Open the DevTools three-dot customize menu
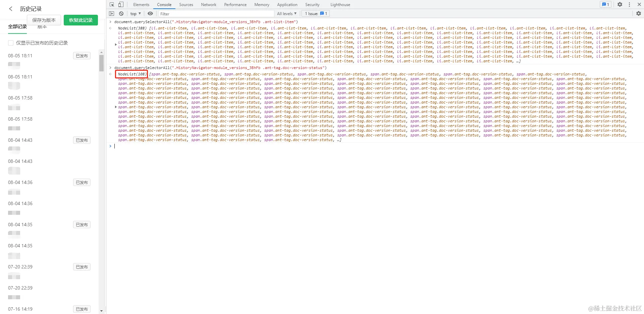644x314 pixels. [x=629, y=4]
